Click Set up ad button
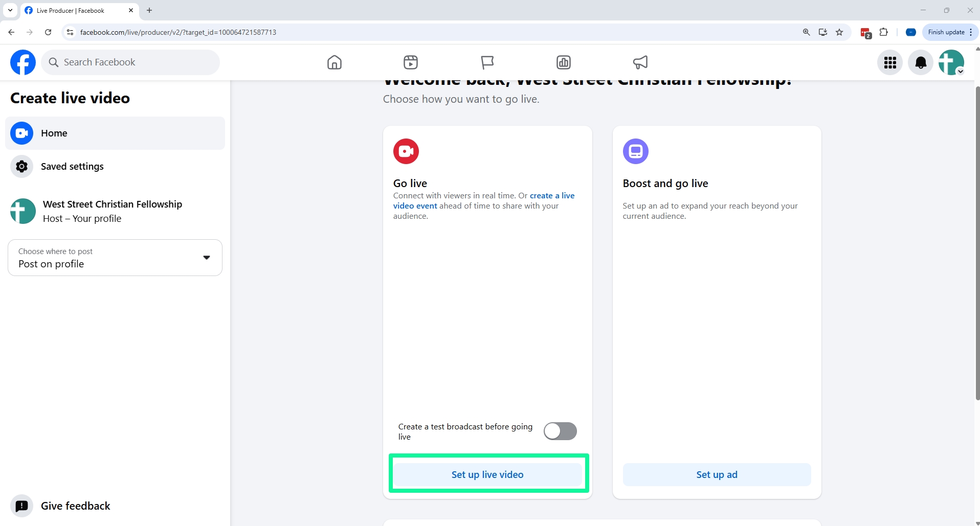Viewport: 980px width, 526px height. [x=717, y=475]
